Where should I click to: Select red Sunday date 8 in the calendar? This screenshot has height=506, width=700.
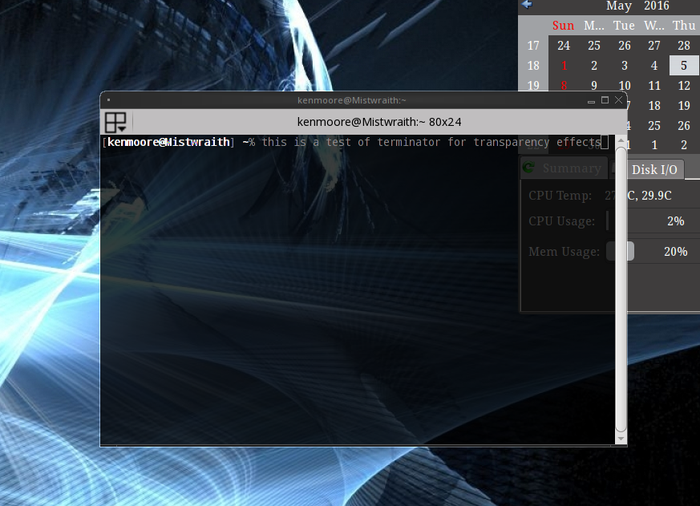[x=564, y=85]
